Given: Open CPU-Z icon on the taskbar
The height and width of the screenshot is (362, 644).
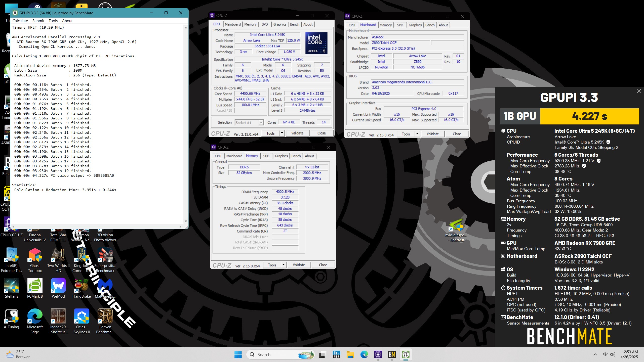Looking at the screenshot, I should click(x=378, y=355).
